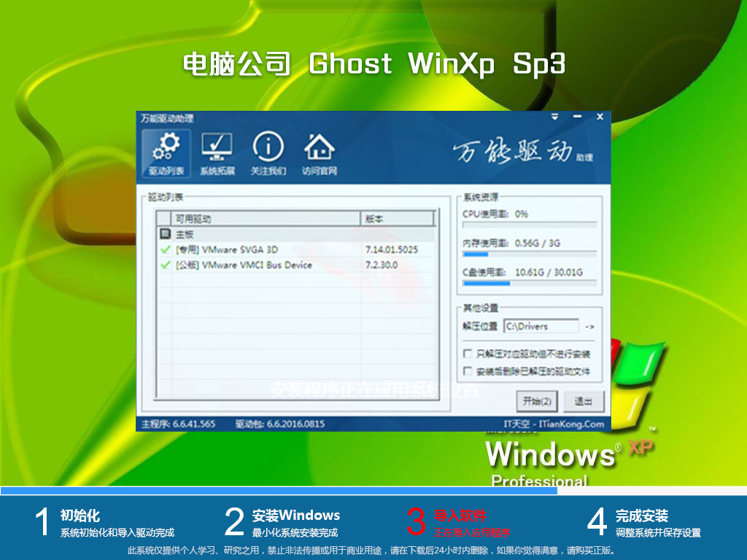Open the ITianKong.Com link in status bar
The width and height of the screenshot is (747, 560).
tap(554, 424)
